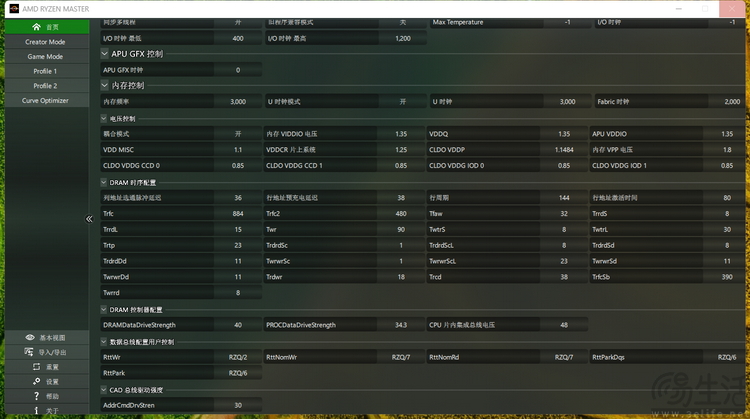Screen dimensions: 750x419
Task: Open Help question mark icon
Action: pos(36,396)
